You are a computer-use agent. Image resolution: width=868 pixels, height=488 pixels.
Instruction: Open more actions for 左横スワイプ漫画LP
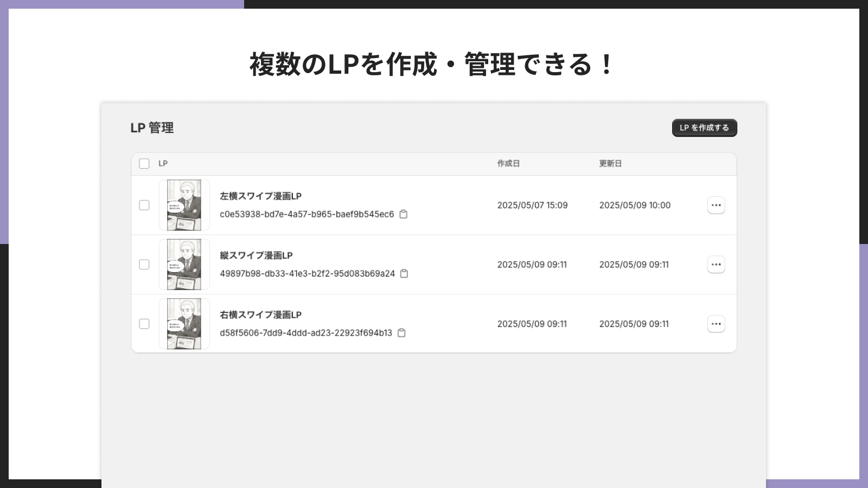pyautogui.click(x=716, y=205)
